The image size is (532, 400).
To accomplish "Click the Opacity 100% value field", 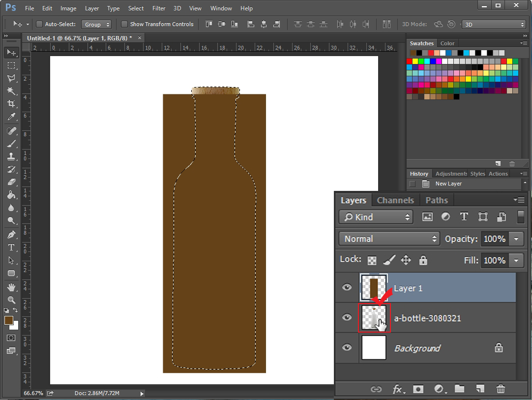I will [x=494, y=239].
